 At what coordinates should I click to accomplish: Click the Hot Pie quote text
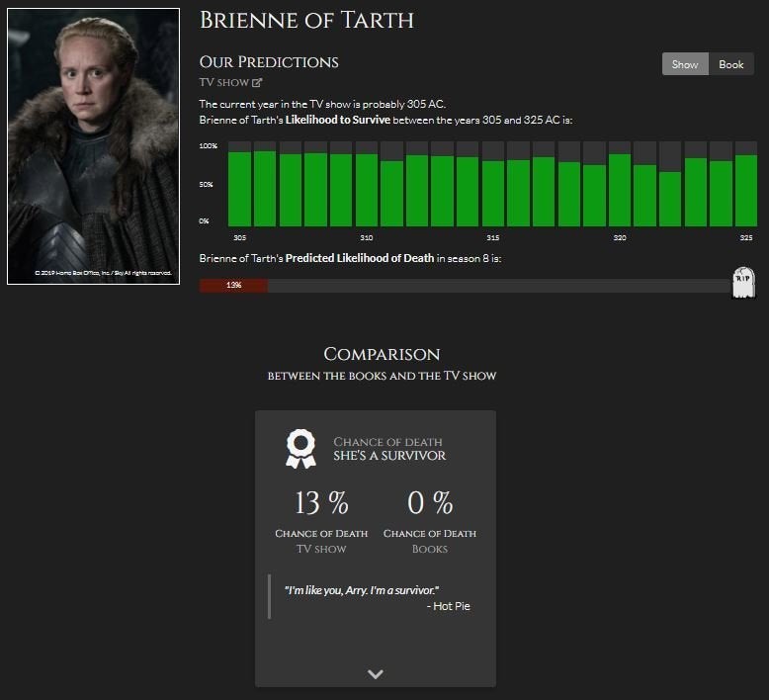coord(362,590)
